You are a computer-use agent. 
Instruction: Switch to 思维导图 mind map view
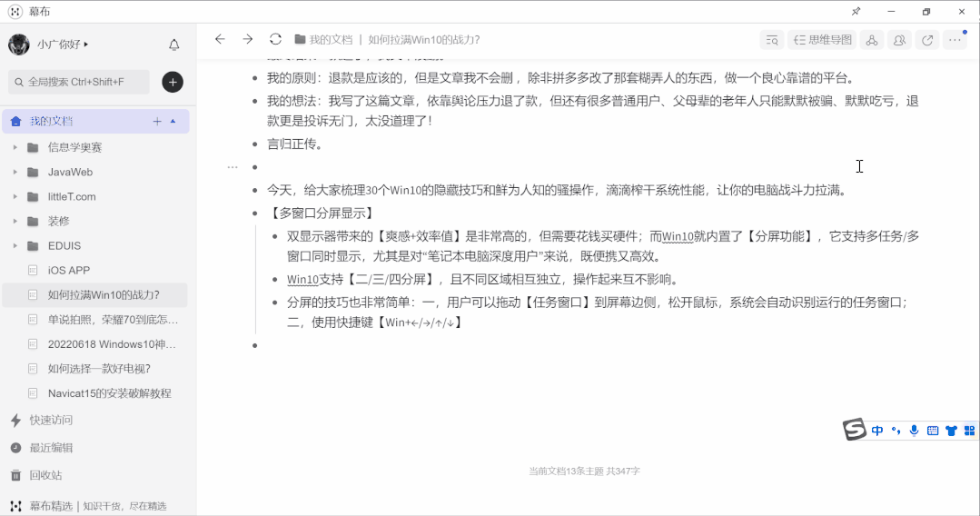point(823,40)
